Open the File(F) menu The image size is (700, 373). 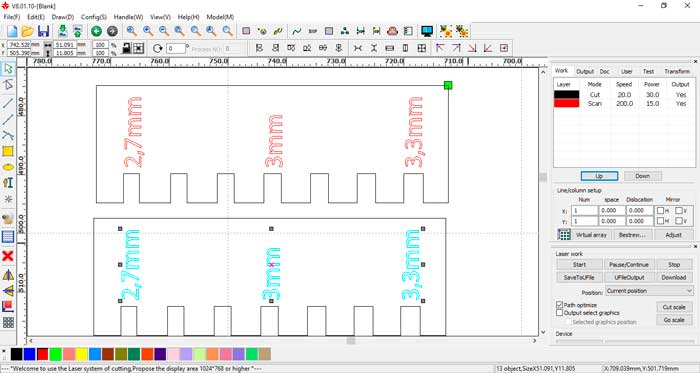pos(12,17)
